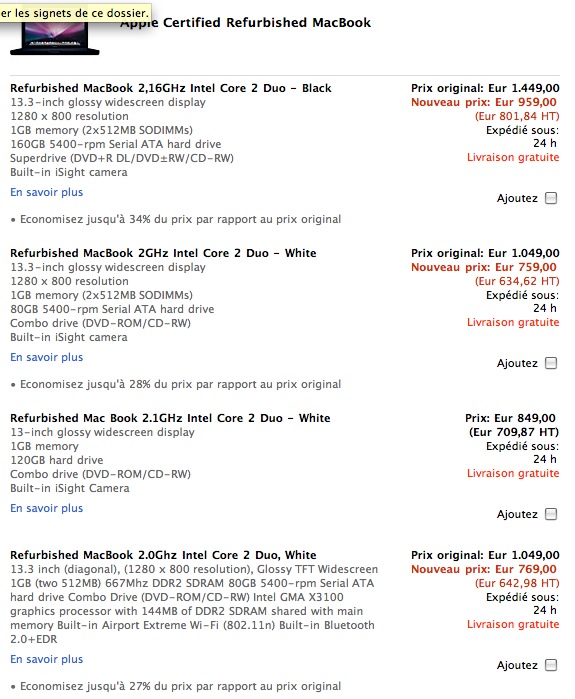Image resolution: width=575 pixels, height=699 pixels.
Task: Click the Refurbished Mac Book 2.1GHz title
Action: coord(170,418)
